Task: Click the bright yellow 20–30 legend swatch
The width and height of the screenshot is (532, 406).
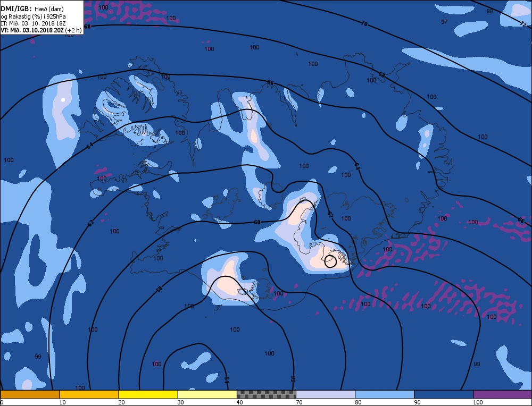Action: 148,394
